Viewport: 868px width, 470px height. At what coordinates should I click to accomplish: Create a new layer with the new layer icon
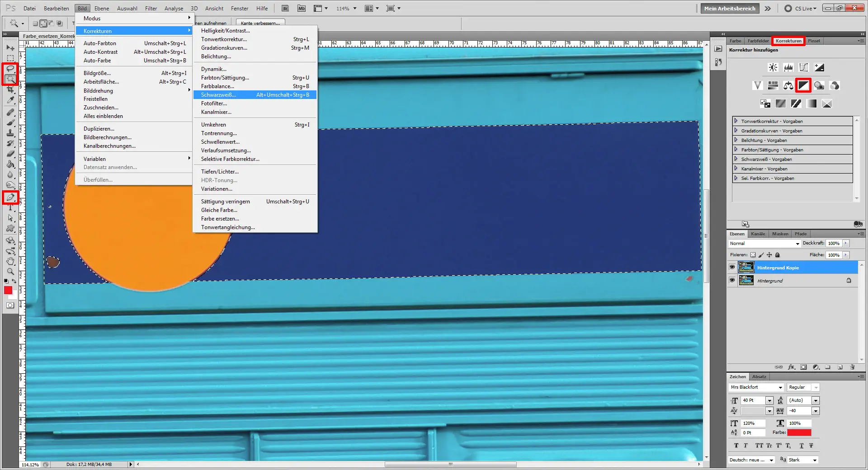840,367
